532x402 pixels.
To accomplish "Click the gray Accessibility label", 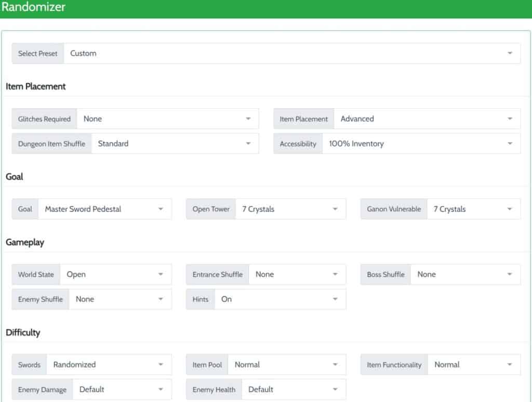I will tap(298, 144).
